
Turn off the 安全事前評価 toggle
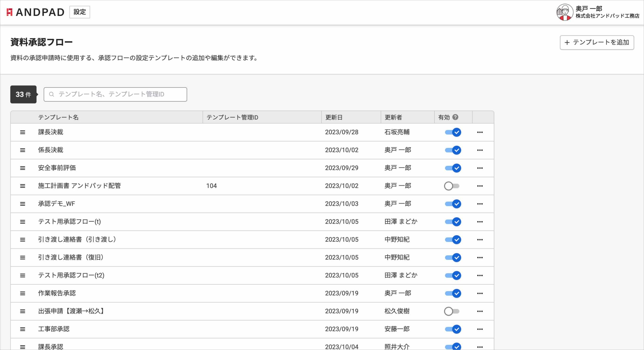[x=453, y=168]
